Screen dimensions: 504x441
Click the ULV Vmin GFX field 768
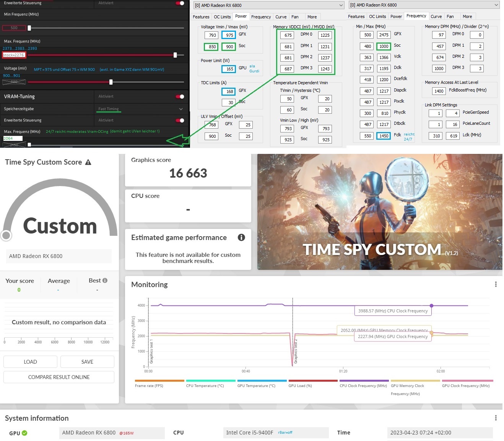pos(212,125)
